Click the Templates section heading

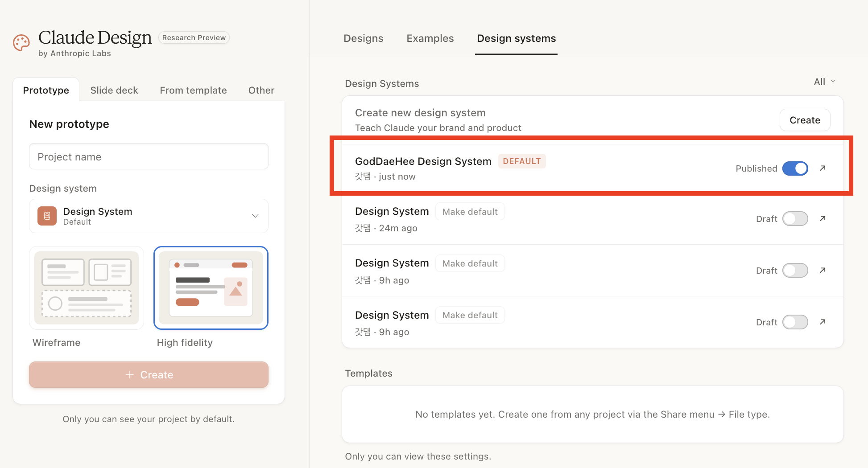369,374
